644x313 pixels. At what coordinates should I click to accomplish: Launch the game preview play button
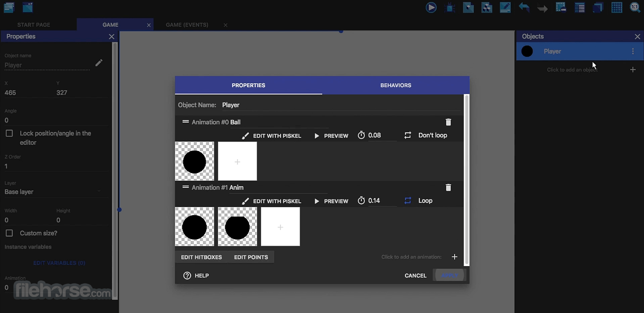(x=431, y=7)
